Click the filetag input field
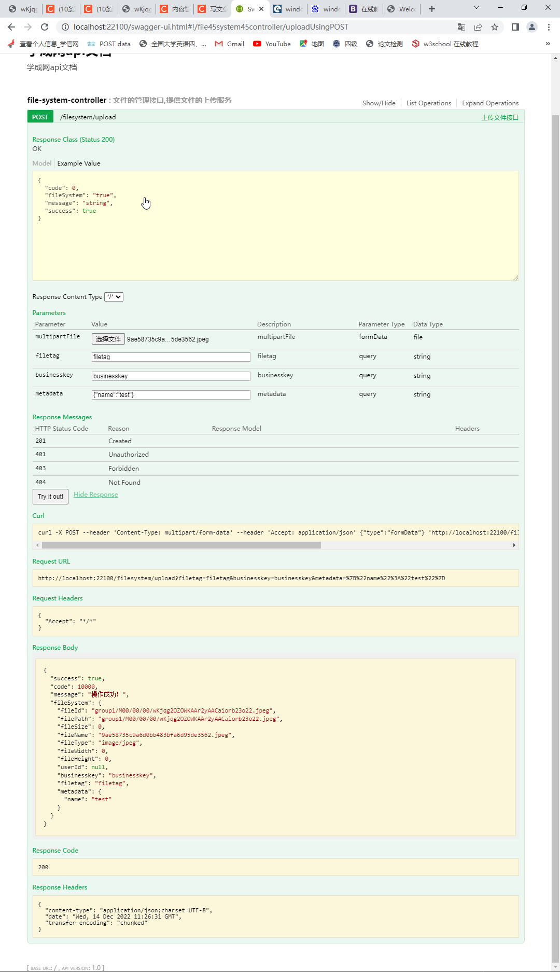Screen dimensions: 560x972 click(x=171, y=357)
